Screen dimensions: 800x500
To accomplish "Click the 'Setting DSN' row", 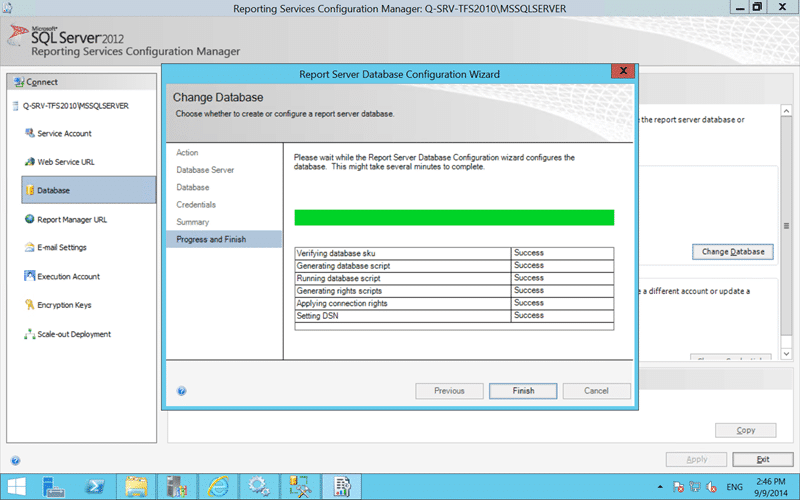I will coord(454,316).
